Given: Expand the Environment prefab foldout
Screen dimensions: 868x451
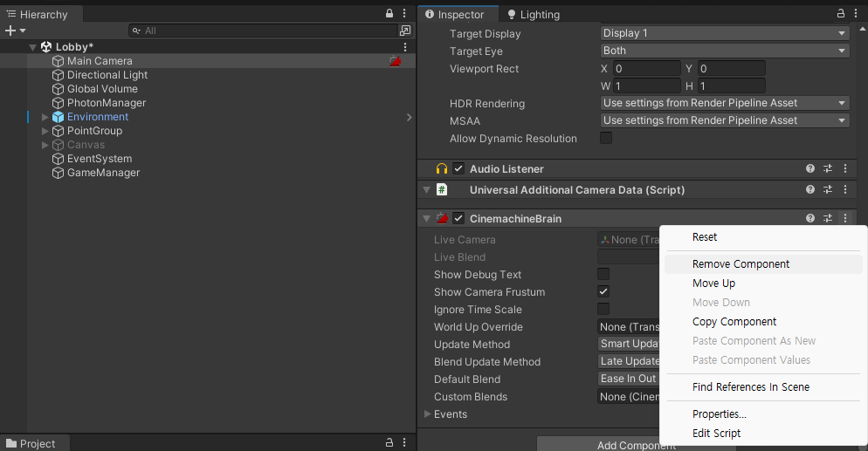Looking at the screenshot, I should coord(45,117).
